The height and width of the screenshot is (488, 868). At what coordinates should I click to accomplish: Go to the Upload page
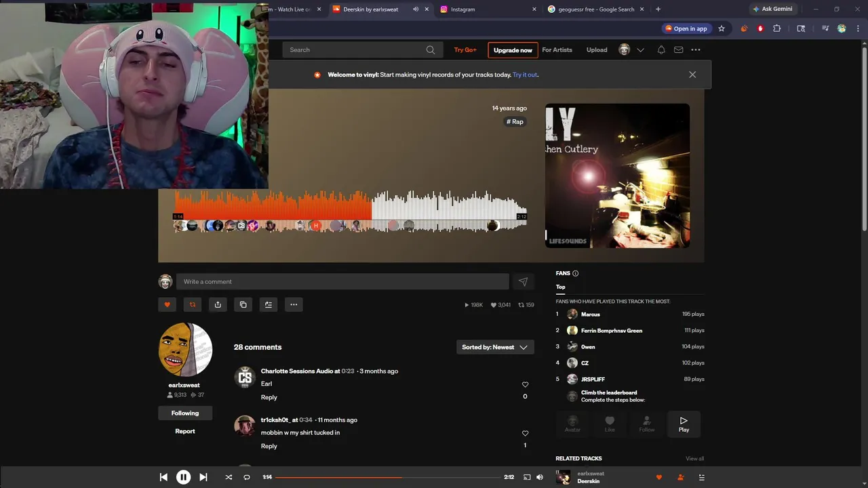tap(597, 49)
